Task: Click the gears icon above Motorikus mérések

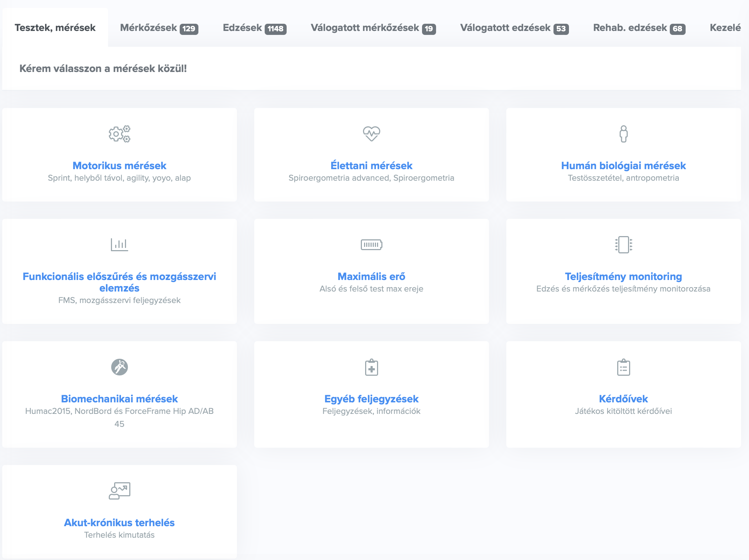Action: click(x=119, y=134)
